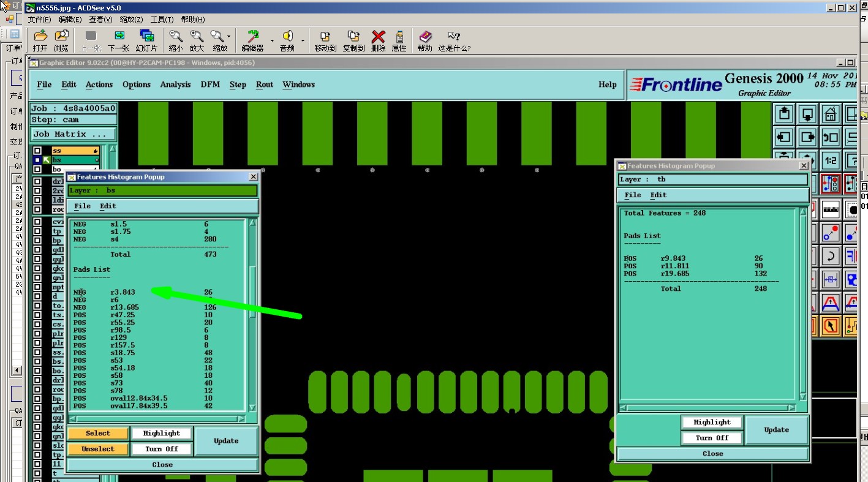Viewport: 868px width, 482px height.
Task: Open the 编辑器 dropdown arrow
Action: pyautogui.click(x=272, y=41)
